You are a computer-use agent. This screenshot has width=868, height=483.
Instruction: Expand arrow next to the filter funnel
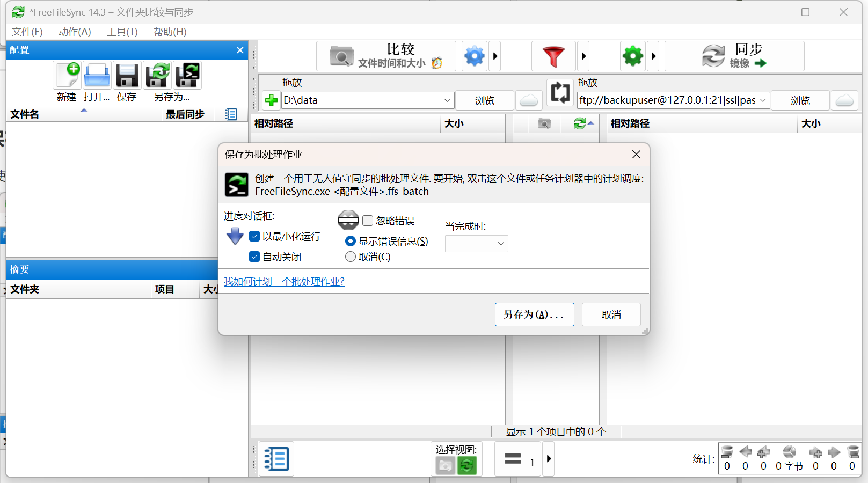[x=583, y=56]
